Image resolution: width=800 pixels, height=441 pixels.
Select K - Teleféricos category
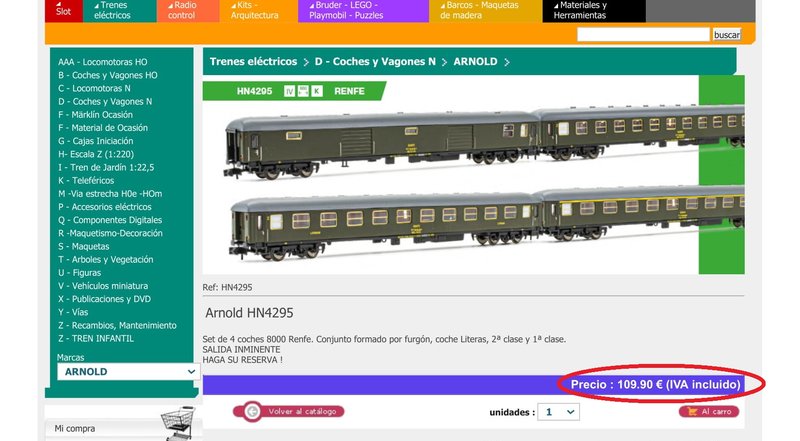[x=86, y=181]
